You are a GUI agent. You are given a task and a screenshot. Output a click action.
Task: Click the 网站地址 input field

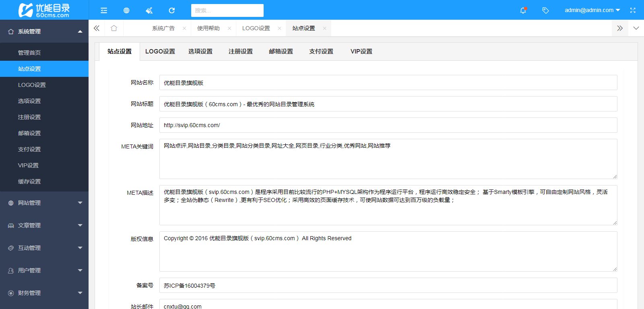(388, 125)
